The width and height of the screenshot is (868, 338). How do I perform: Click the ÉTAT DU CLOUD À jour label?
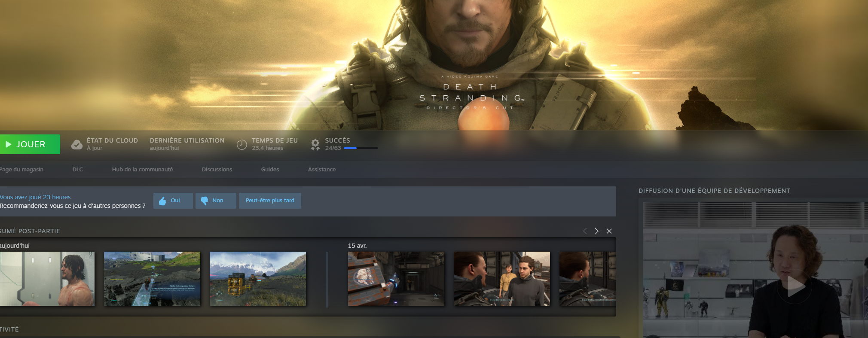coord(112,144)
